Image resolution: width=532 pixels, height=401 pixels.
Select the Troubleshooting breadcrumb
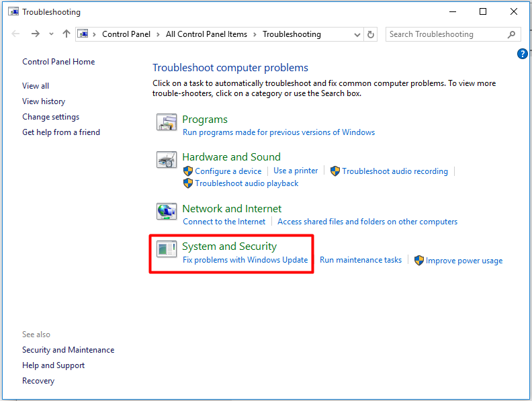(x=292, y=34)
